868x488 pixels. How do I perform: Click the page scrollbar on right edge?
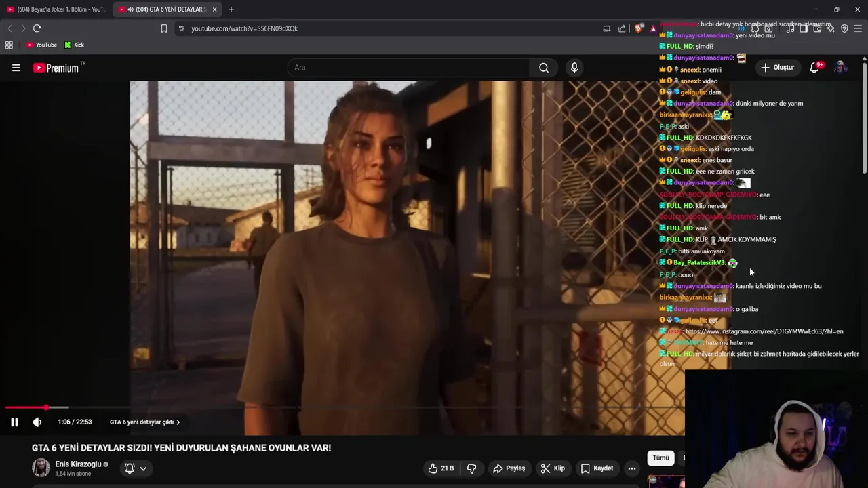point(865,119)
